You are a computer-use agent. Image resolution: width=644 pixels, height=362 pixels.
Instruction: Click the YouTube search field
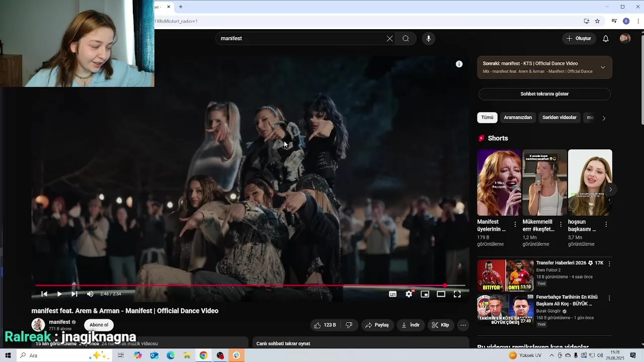coord(301,39)
